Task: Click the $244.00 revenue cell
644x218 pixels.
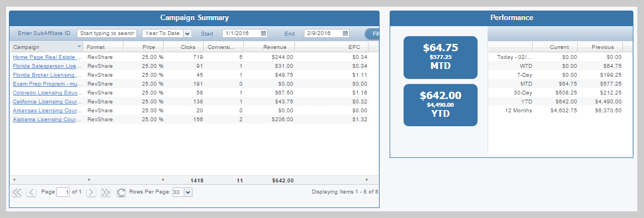Action: coord(283,57)
